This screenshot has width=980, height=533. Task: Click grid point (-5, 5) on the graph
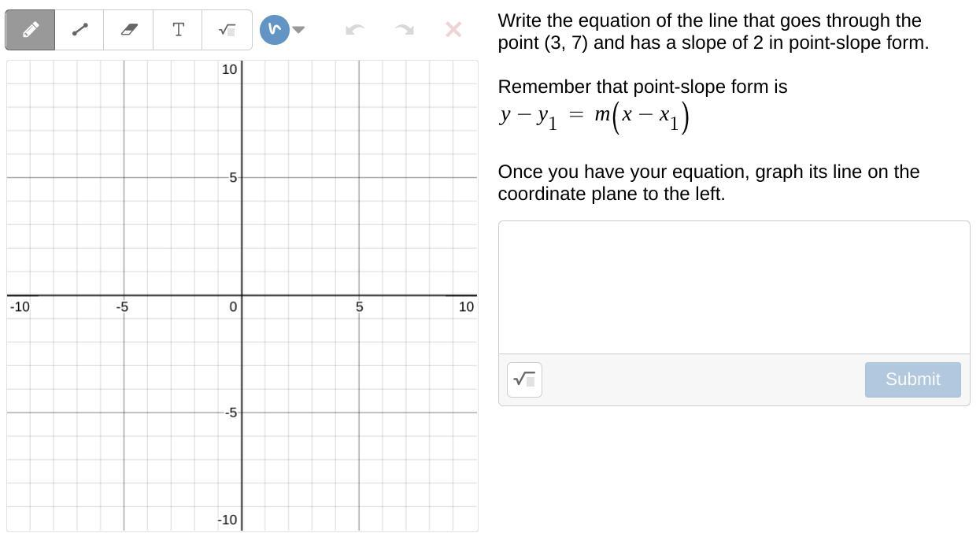(x=124, y=178)
